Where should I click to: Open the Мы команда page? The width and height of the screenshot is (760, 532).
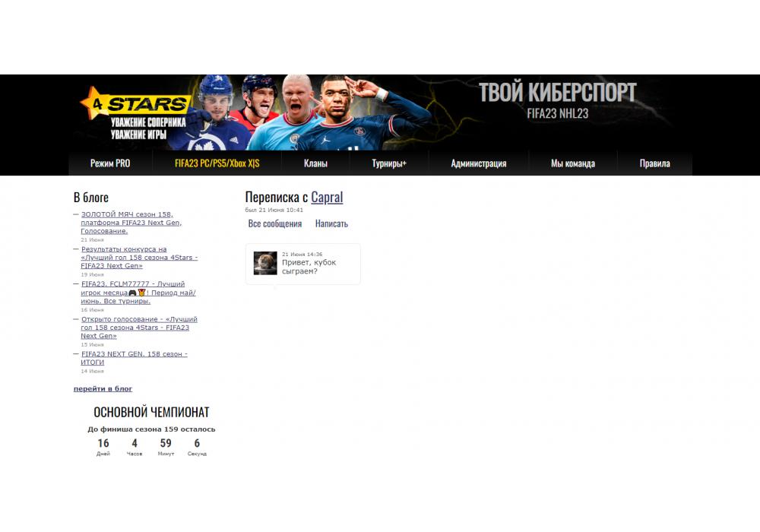point(573,163)
